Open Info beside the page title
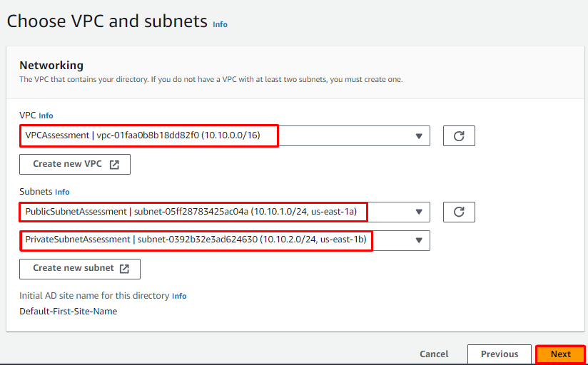 220,24
